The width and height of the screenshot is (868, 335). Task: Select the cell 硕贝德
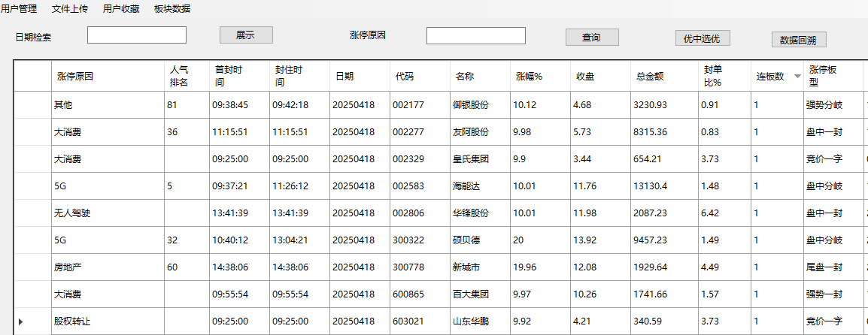pos(480,240)
